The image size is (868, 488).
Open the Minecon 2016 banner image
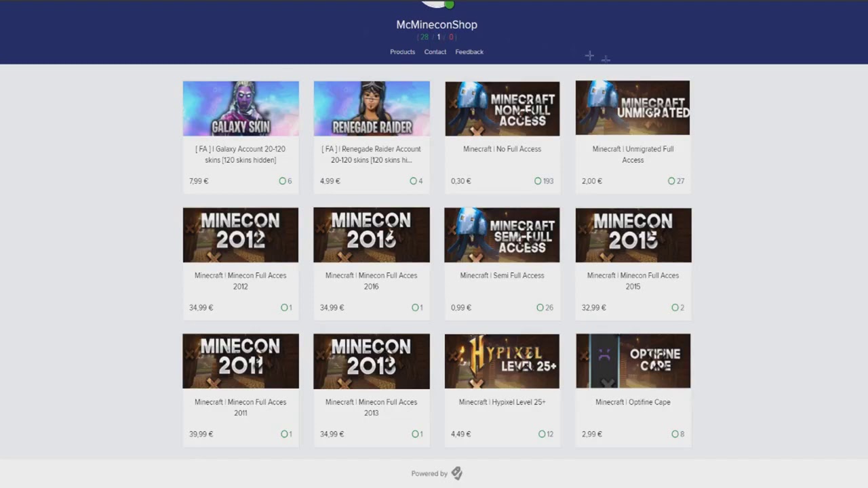pos(372,235)
